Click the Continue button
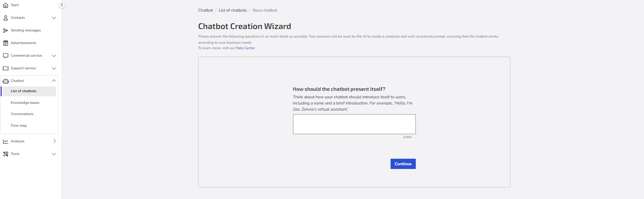Screen dimensions: 644x199 403,164
